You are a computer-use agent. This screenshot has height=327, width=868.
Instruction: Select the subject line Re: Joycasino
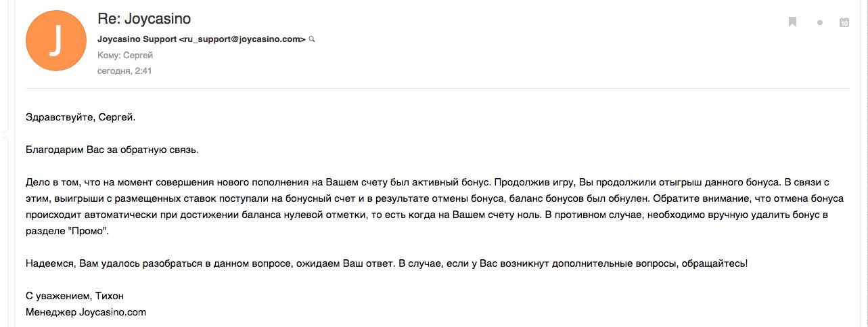143,20
